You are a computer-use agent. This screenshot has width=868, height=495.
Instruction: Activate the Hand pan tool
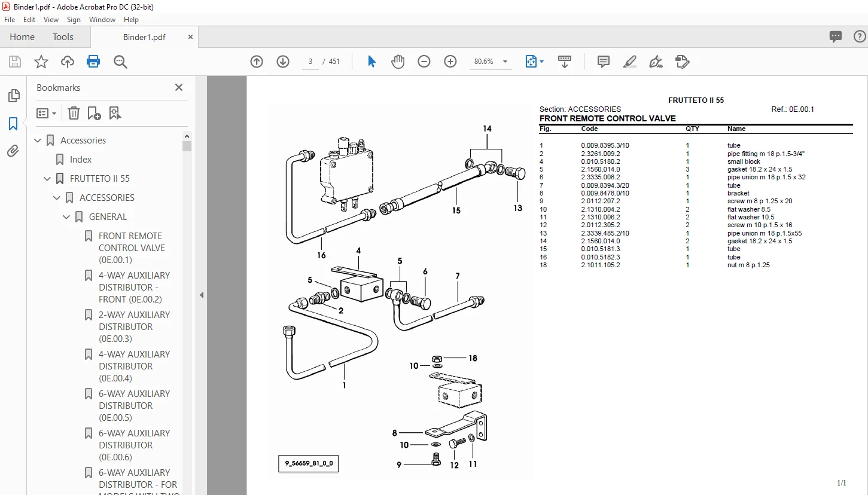click(398, 62)
